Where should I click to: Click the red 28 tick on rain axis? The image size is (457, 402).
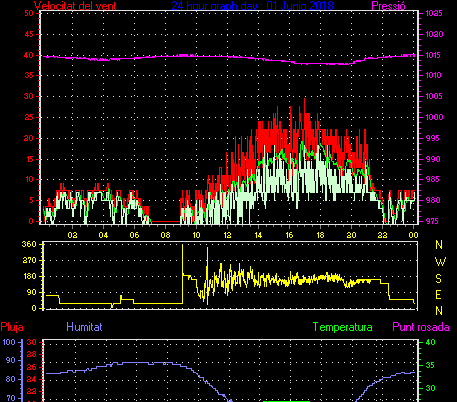(x=31, y=355)
